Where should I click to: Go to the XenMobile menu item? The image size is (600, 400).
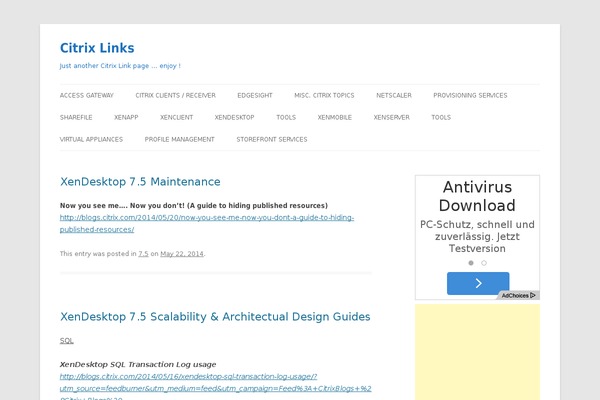pyautogui.click(x=334, y=118)
